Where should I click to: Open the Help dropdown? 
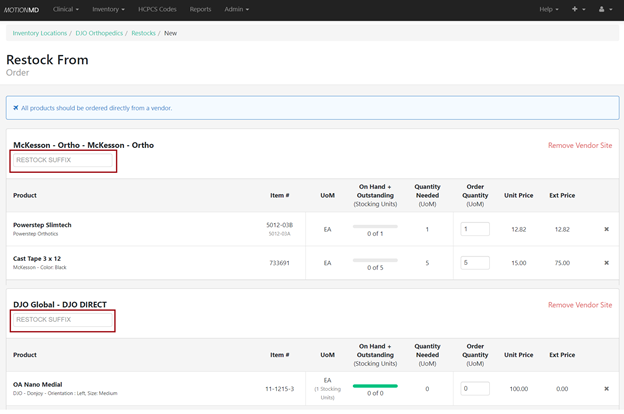551,9
